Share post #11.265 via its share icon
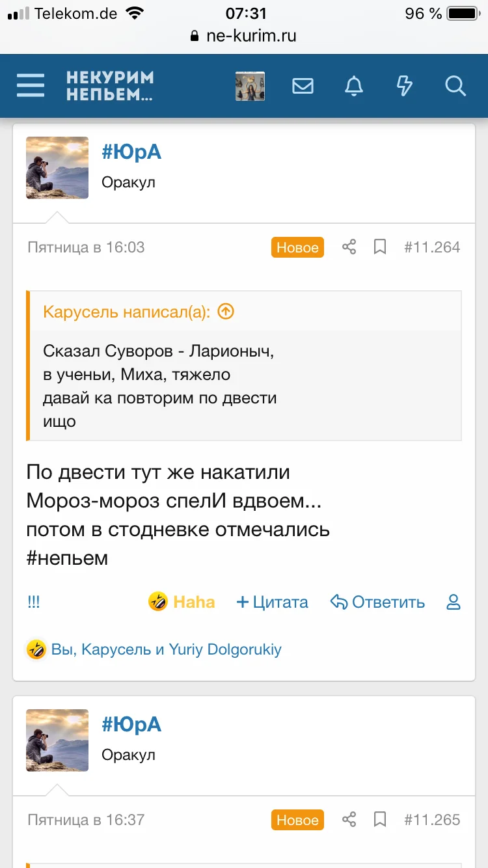The width and height of the screenshot is (488, 868). [x=349, y=819]
